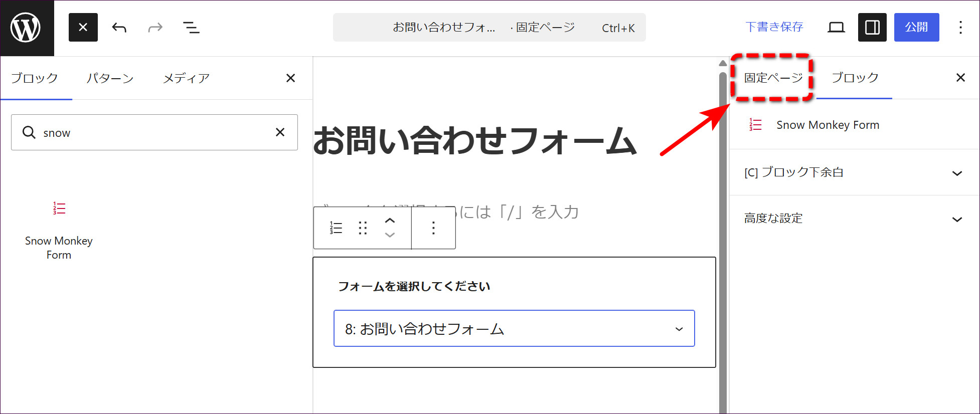The image size is (980, 414).
Task: Close the inserter panel
Action: click(290, 78)
